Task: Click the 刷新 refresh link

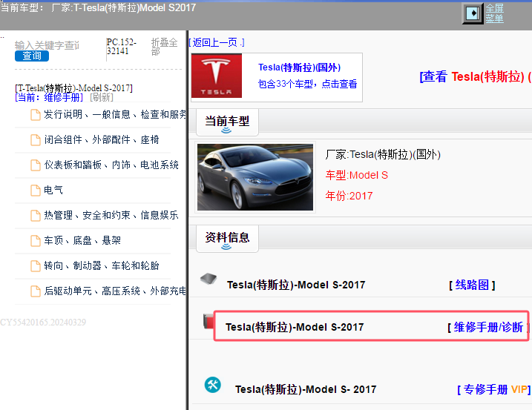Action: [102, 97]
